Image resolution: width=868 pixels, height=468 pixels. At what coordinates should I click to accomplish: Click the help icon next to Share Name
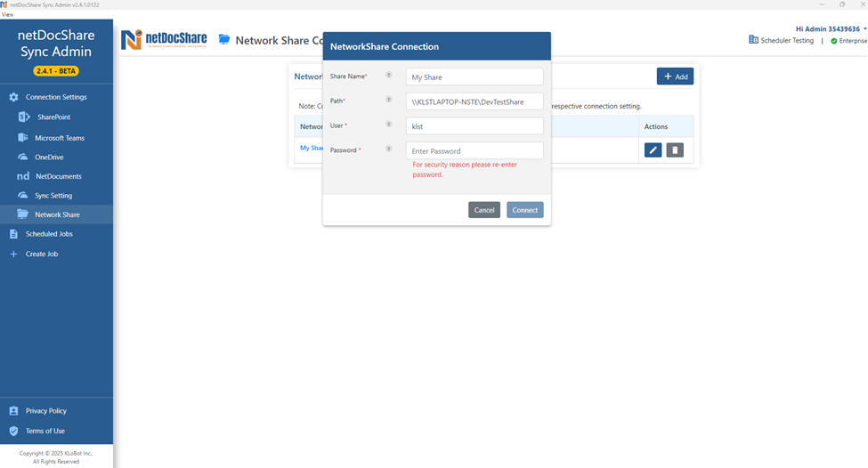[389, 75]
